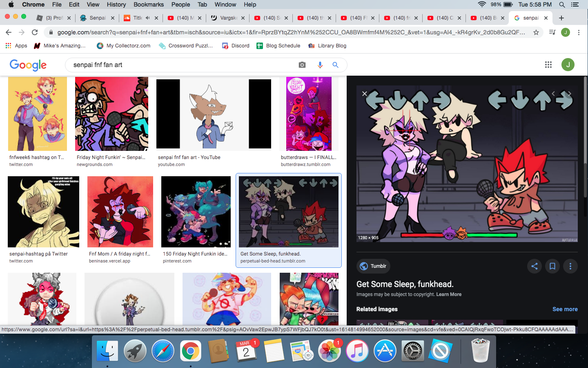Open iTunes music app in Dock
The width and height of the screenshot is (588, 368).
tap(357, 351)
